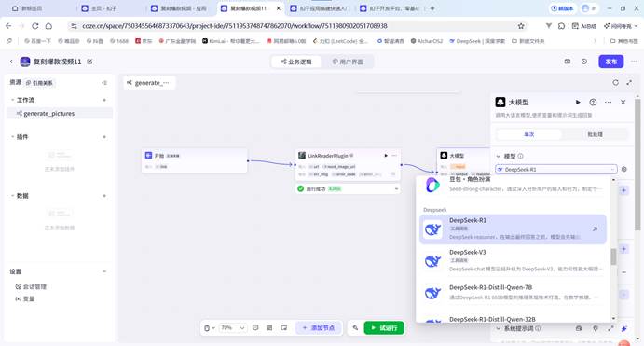Open the layout icon left of history clock
The height and width of the screenshot is (346, 644).
pyautogui.click(x=568, y=62)
